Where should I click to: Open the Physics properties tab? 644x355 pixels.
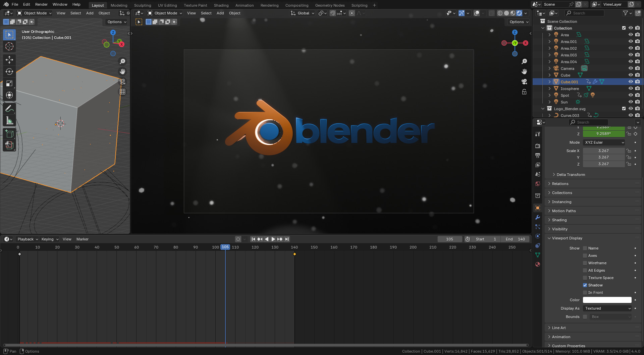coord(538,236)
